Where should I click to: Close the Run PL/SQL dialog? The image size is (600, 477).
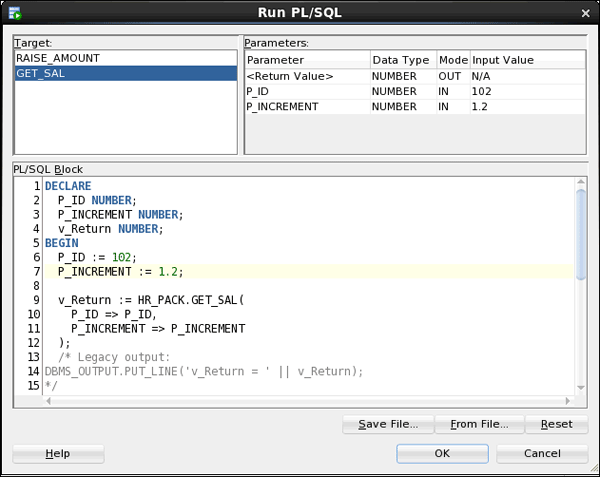(x=585, y=11)
